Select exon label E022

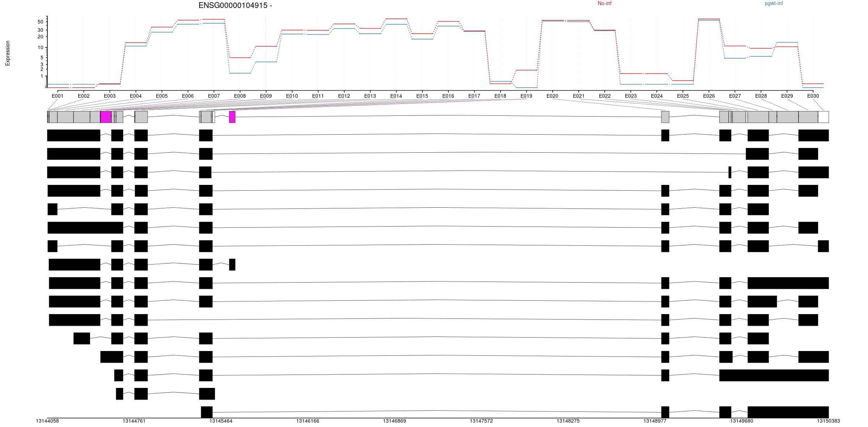[605, 96]
